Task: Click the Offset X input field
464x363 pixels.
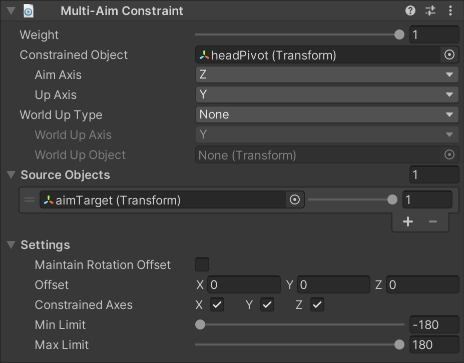Action: click(x=244, y=285)
